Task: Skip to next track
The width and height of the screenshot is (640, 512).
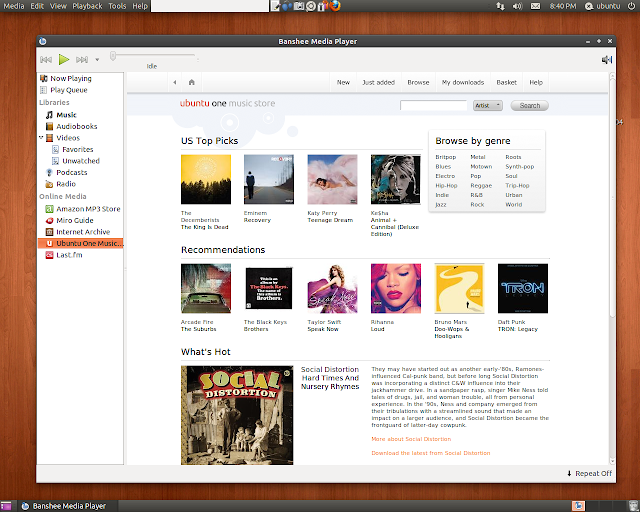Action: click(82, 60)
